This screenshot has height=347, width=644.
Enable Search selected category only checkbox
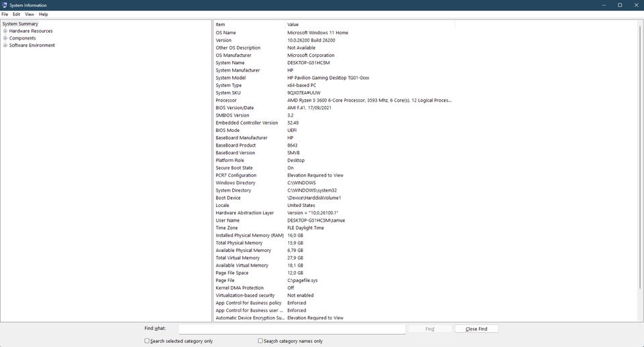(147, 341)
